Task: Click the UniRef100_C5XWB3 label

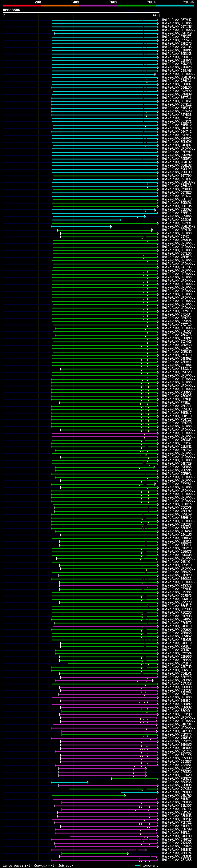Action: (x=176, y=189)
